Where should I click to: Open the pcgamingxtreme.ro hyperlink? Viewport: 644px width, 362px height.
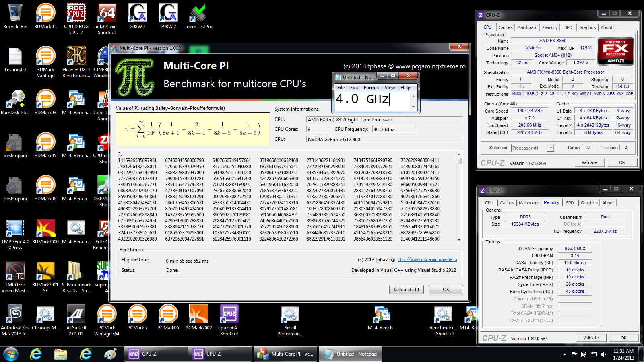[427, 260]
